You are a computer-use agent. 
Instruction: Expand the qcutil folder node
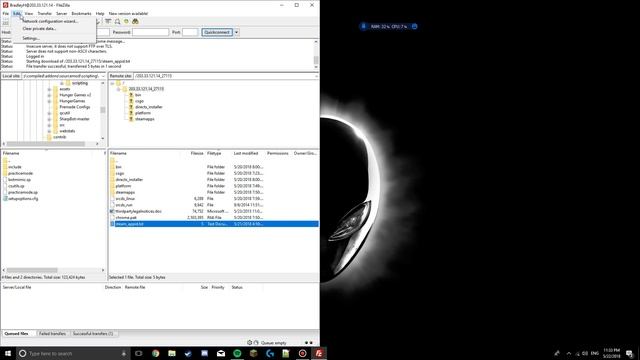pyautogui.click(x=49, y=113)
